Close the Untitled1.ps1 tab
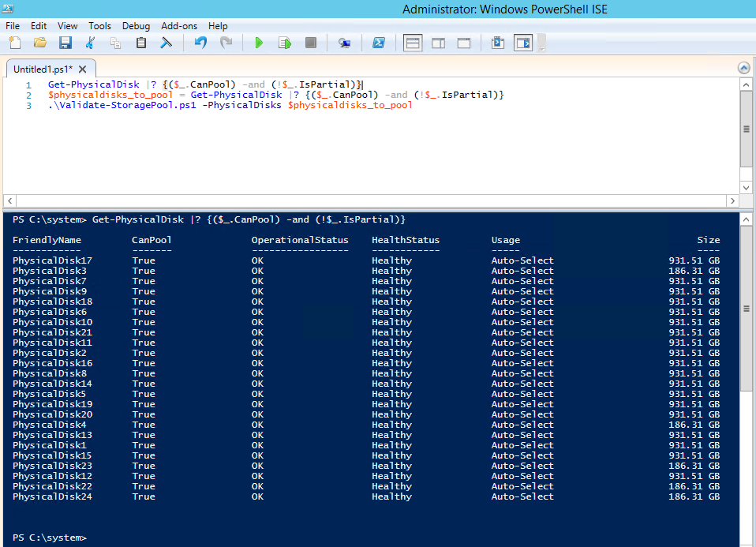The image size is (756, 547). (x=82, y=69)
